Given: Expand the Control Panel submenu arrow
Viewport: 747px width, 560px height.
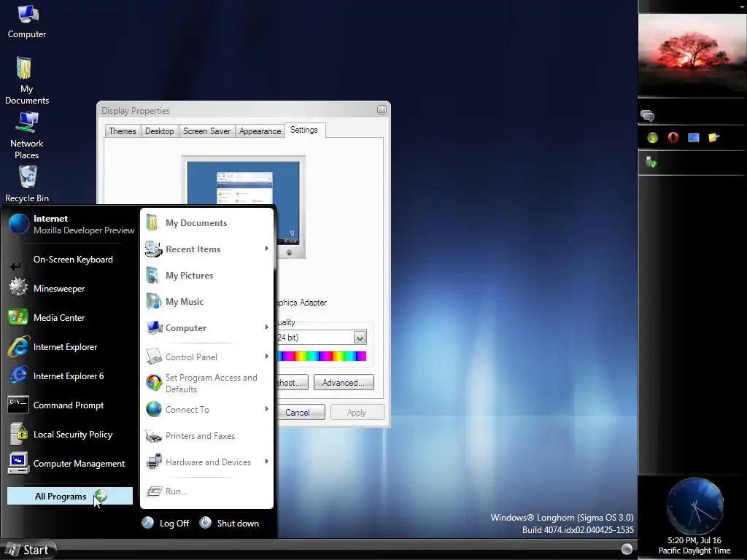Looking at the screenshot, I should pyautogui.click(x=266, y=356).
